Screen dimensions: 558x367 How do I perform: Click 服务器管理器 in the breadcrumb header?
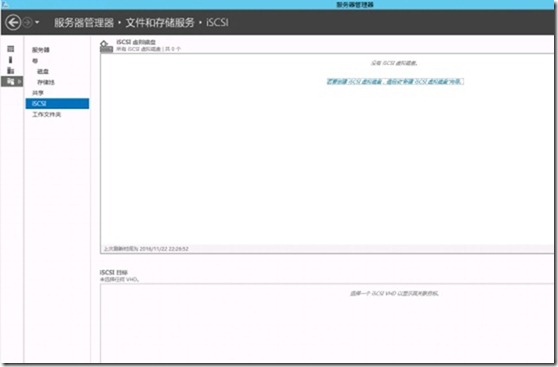click(x=84, y=22)
